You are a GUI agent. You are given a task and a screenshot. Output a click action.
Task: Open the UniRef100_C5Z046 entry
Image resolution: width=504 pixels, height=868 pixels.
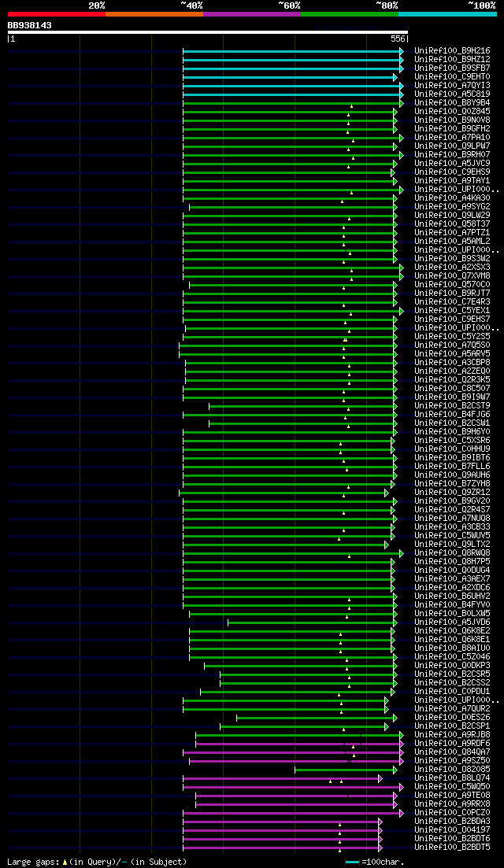click(x=452, y=656)
